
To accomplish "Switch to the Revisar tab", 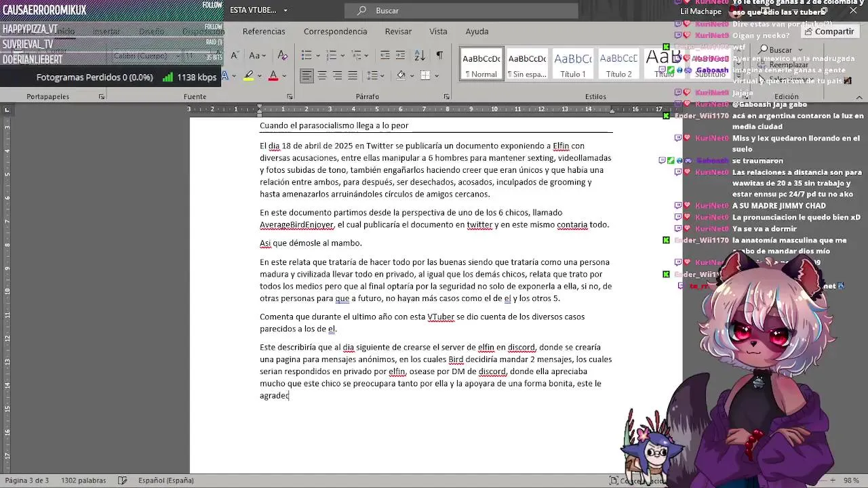I will click(x=398, y=31).
